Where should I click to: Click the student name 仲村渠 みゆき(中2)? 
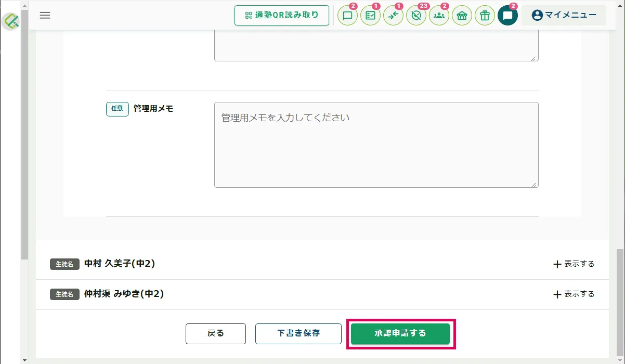pyautogui.click(x=124, y=294)
